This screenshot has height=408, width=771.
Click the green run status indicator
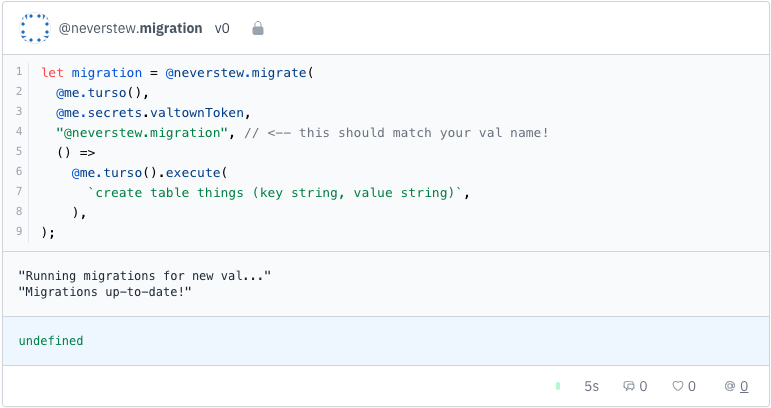point(558,386)
